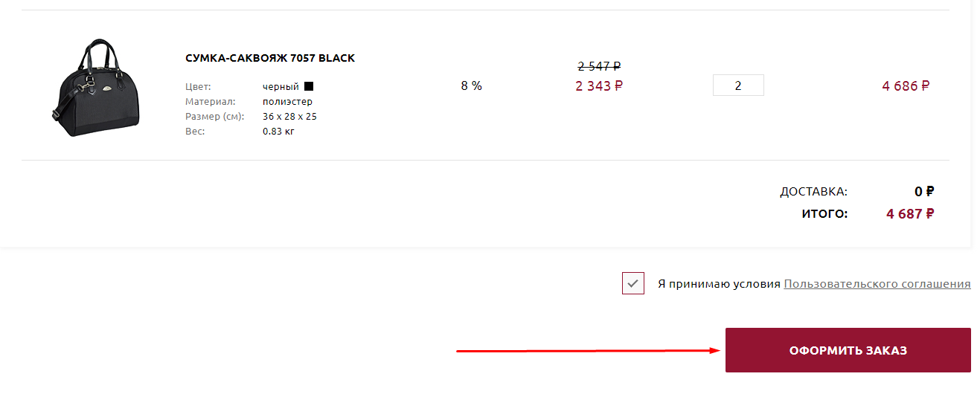Focus the quantity field showing 2
The height and width of the screenshot is (420, 980).
tap(738, 85)
